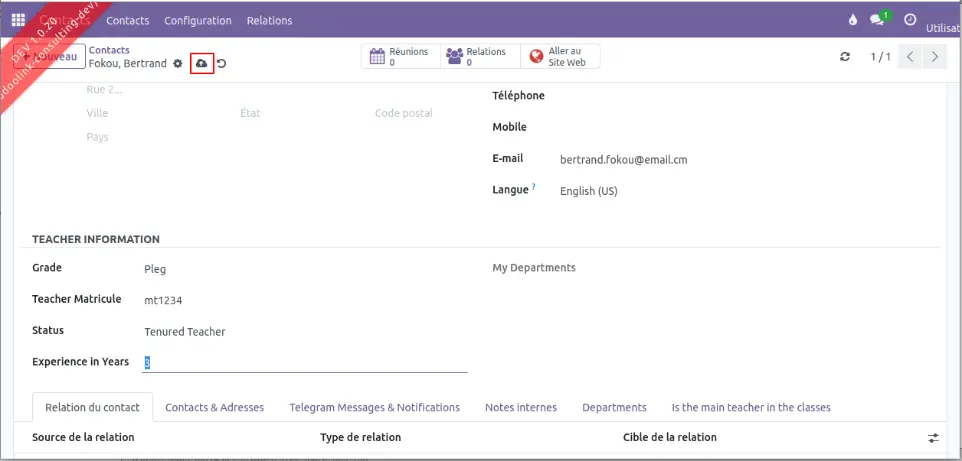The image size is (962, 461).
Task: Go to the previous record arrow
Action: tap(910, 57)
